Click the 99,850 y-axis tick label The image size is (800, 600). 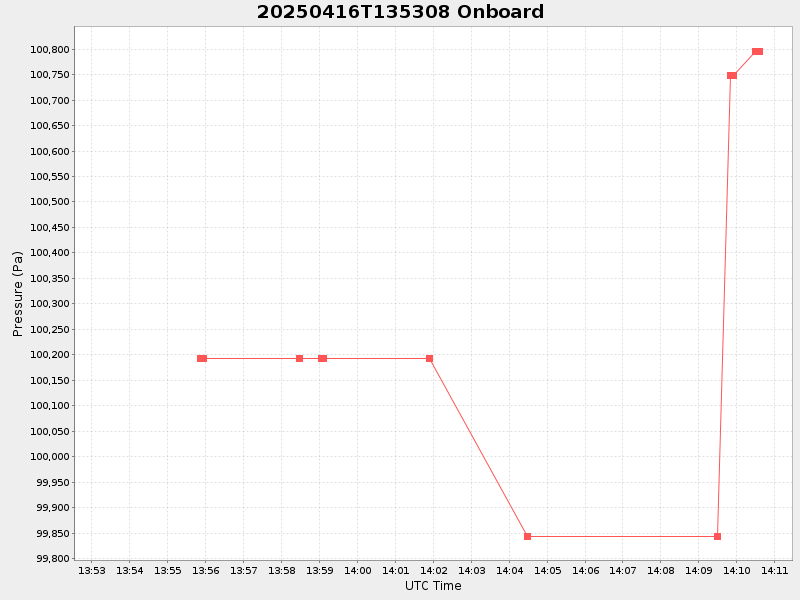coord(53,534)
